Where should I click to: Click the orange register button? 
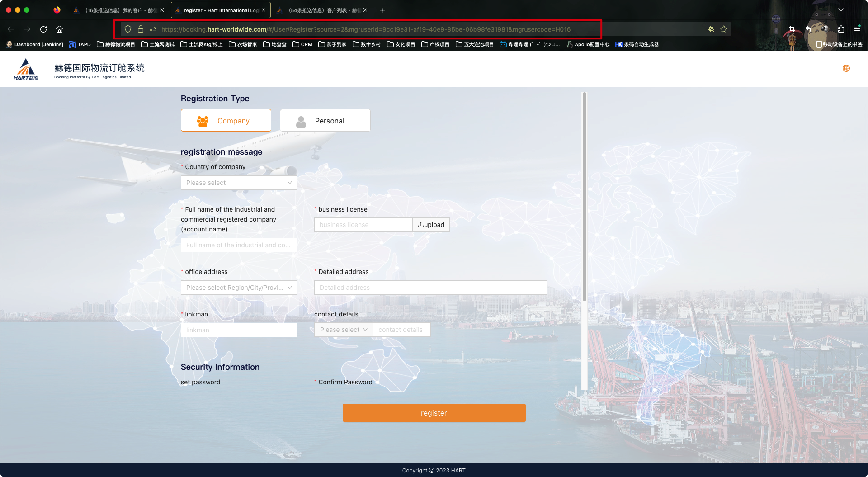434,413
